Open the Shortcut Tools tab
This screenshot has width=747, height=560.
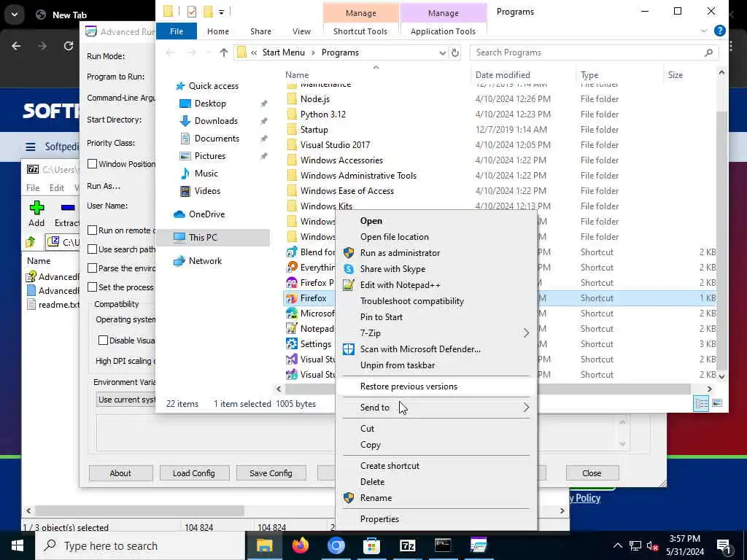[x=360, y=31]
